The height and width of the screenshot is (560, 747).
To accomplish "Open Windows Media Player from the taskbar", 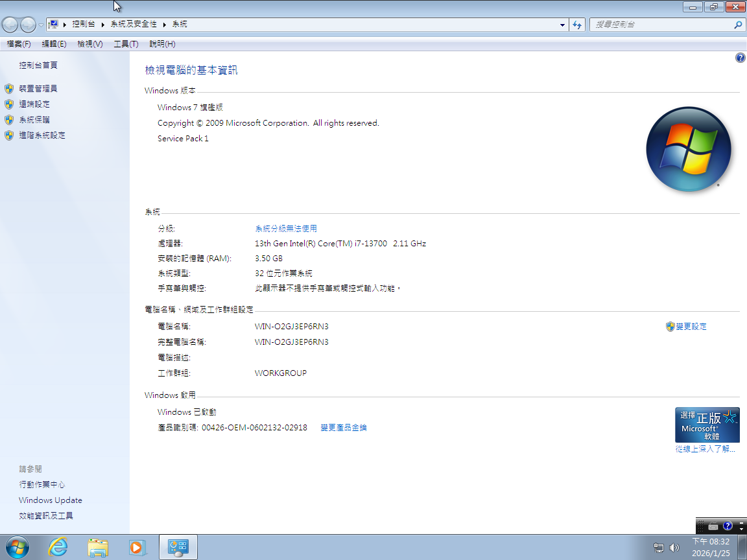I will click(x=137, y=546).
